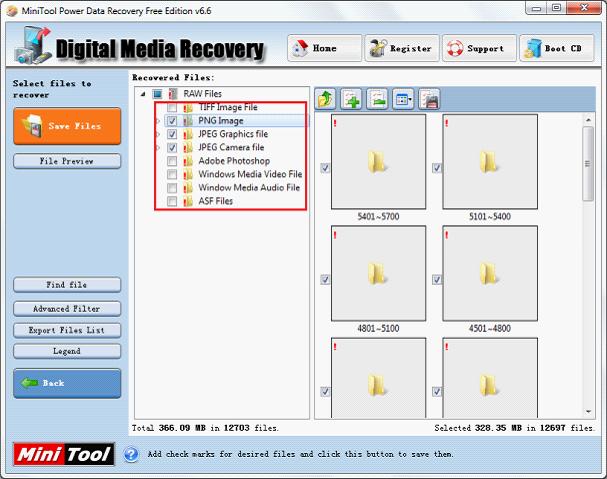Open the Register dialog
Screen dimensions: 607x479
pos(402,48)
